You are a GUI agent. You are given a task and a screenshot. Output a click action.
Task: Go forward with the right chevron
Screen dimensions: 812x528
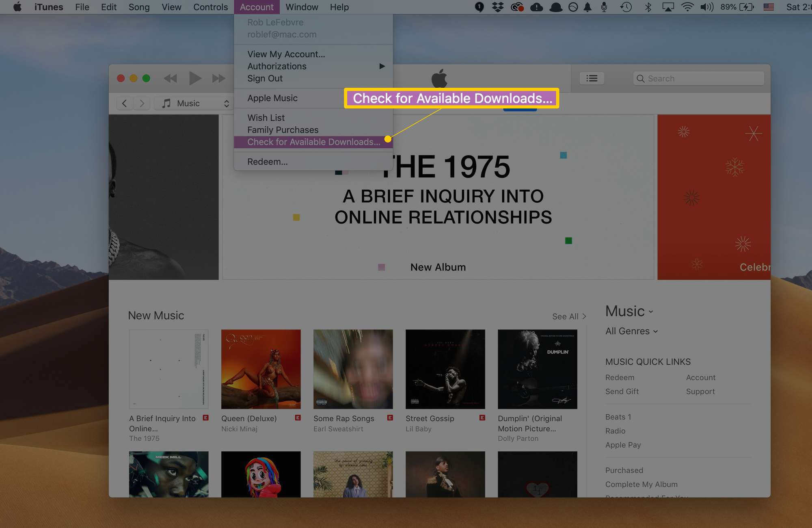[x=142, y=103]
